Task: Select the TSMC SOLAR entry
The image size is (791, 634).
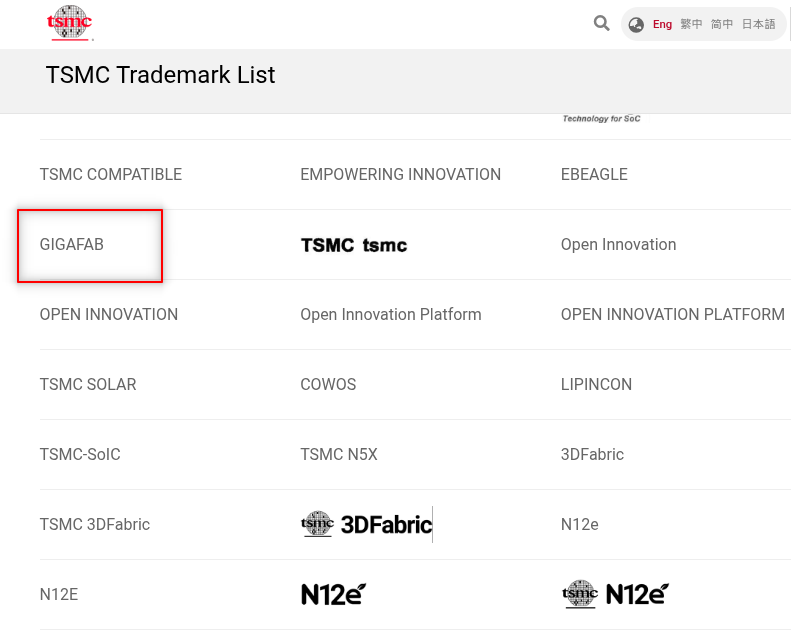Action: [x=88, y=385]
